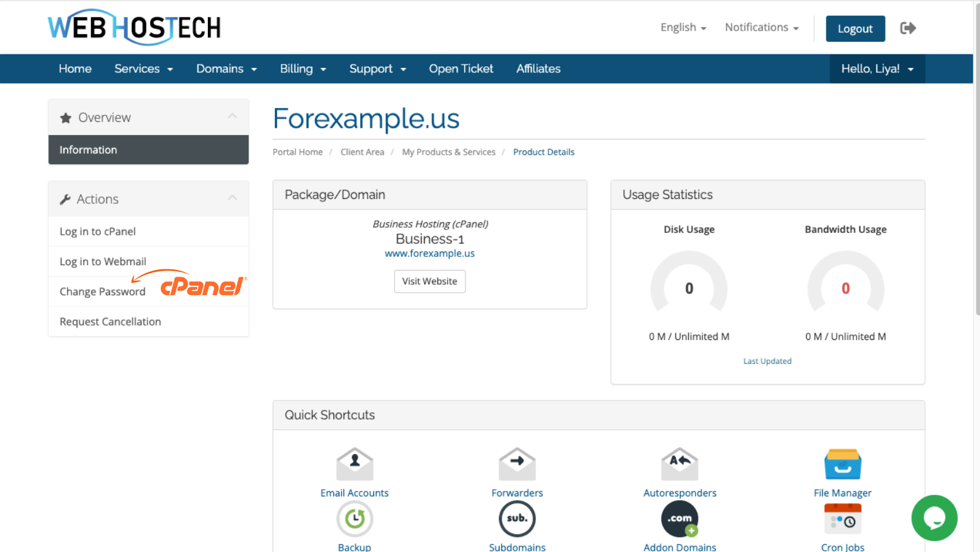Click the Quick Shortcuts panel header
980x552 pixels.
599,415
